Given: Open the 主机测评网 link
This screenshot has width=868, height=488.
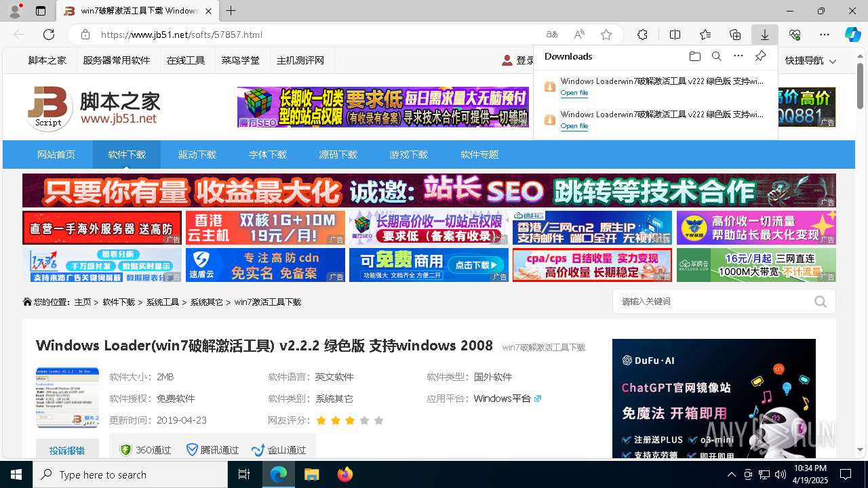Looking at the screenshot, I should tap(300, 60).
